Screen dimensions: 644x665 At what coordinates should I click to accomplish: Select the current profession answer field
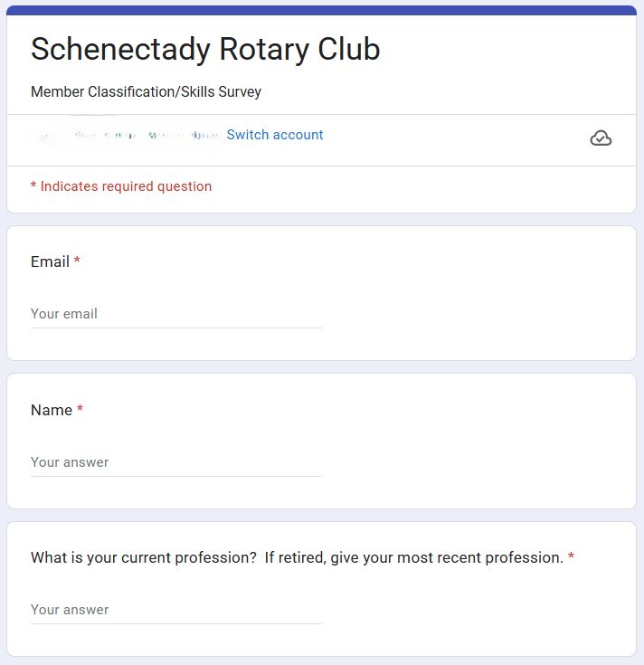click(x=176, y=610)
